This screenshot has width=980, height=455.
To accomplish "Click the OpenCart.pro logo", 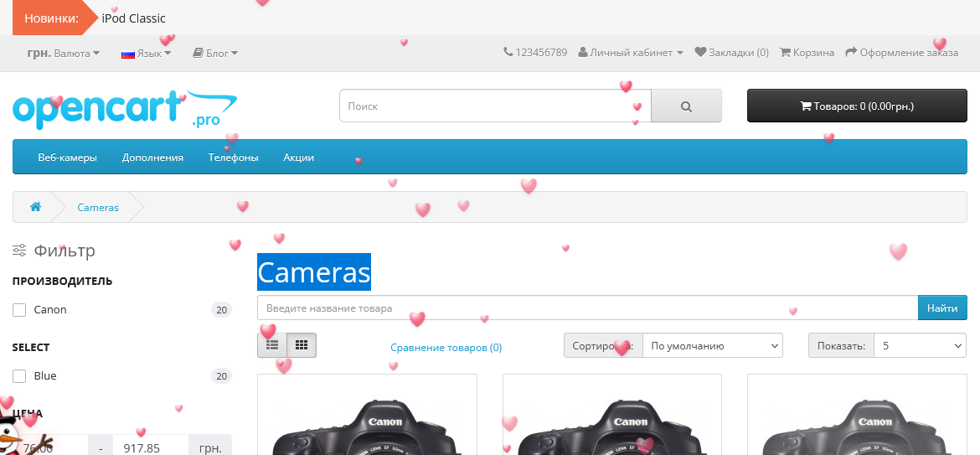I will 125,109.
